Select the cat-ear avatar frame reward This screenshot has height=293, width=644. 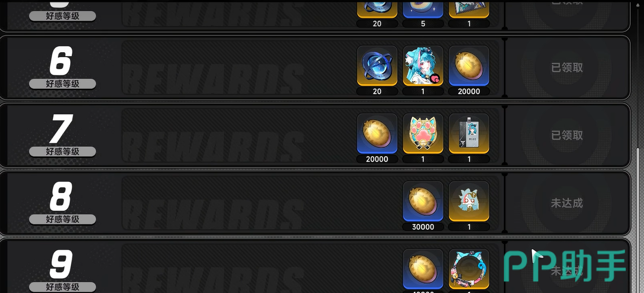469,269
